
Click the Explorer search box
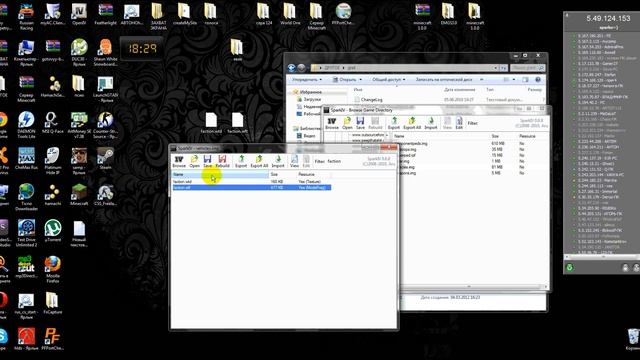coord(527,68)
